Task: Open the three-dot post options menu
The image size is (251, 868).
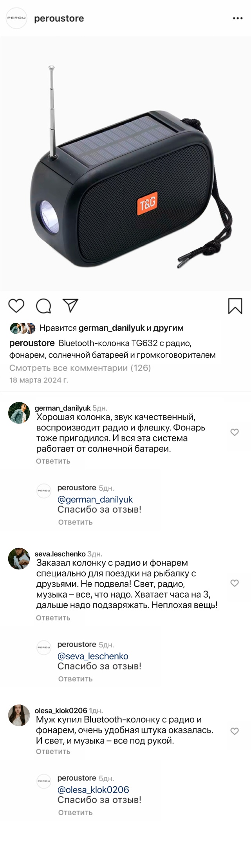Action: point(238,18)
